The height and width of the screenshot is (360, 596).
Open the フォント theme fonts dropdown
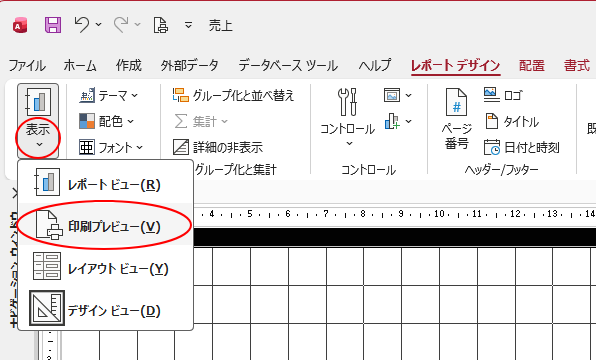pos(111,147)
